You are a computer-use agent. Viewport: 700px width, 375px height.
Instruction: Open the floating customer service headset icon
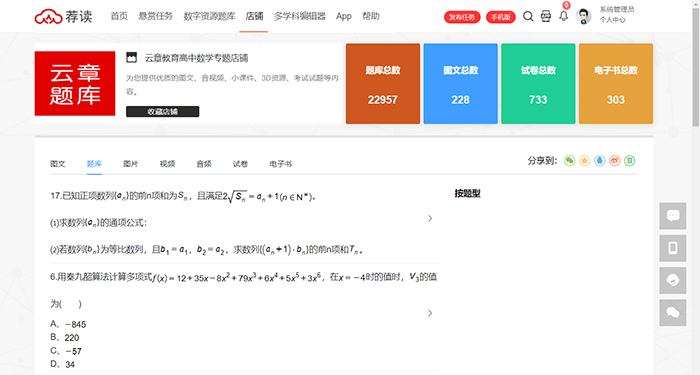[x=673, y=280]
